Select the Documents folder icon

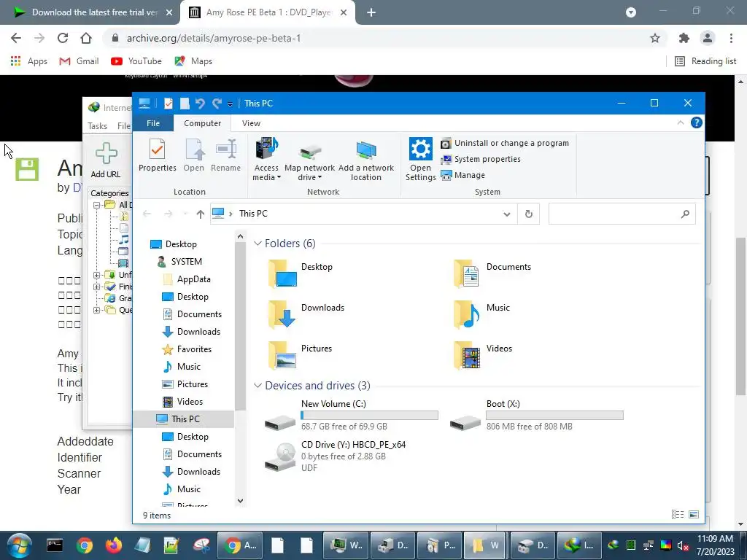493,273
